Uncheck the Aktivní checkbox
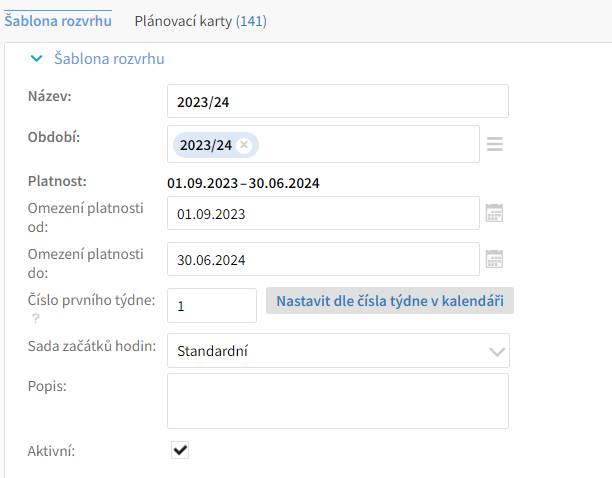The image size is (612, 478). coord(180,450)
